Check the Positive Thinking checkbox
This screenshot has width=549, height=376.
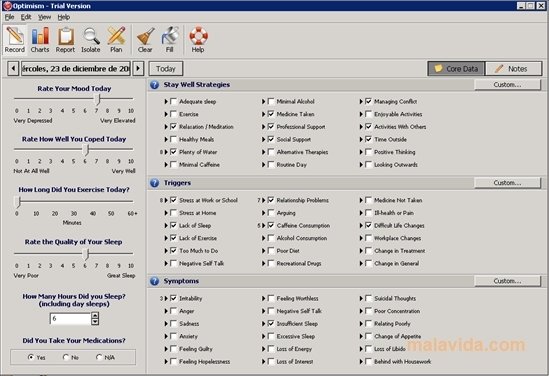pyautogui.click(x=368, y=152)
